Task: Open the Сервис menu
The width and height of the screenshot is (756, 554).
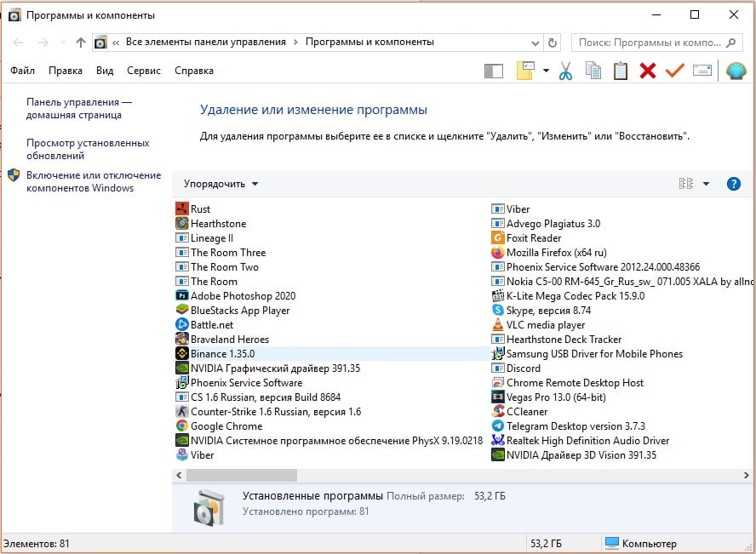Action: click(x=144, y=71)
